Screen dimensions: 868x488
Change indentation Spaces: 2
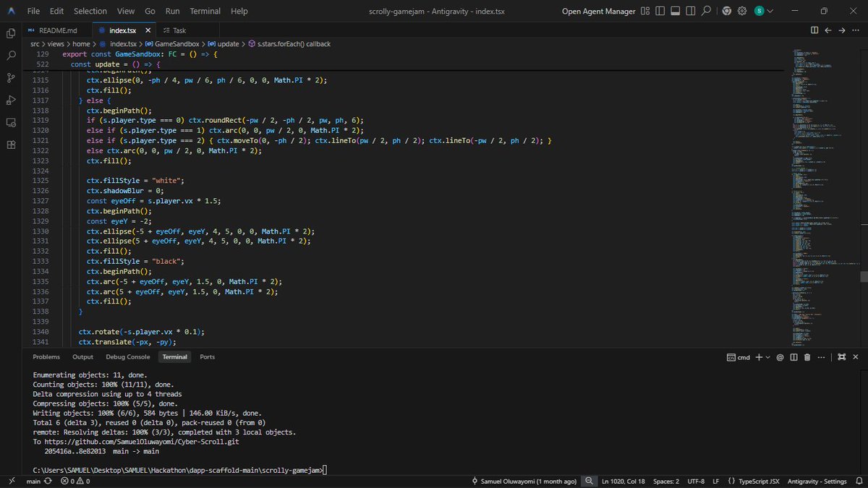pyautogui.click(x=666, y=481)
